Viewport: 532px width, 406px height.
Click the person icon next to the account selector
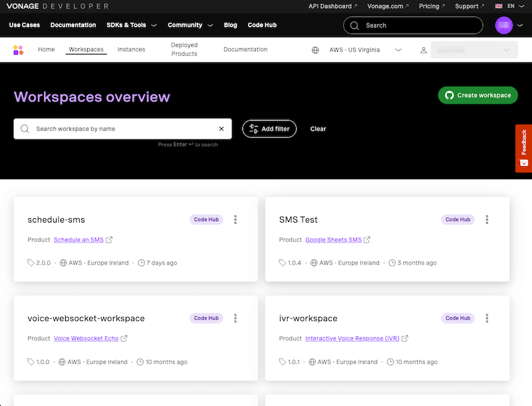click(424, 49)
